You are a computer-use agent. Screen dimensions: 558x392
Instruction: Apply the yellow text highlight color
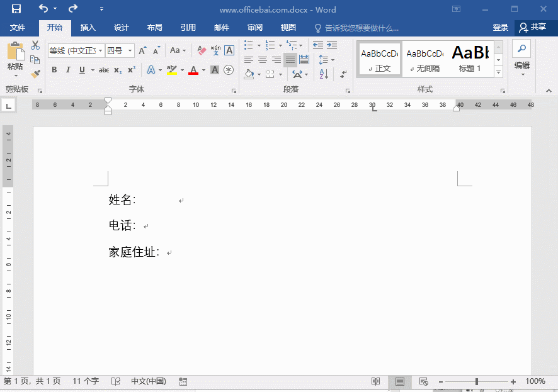(x=172, y=70)
